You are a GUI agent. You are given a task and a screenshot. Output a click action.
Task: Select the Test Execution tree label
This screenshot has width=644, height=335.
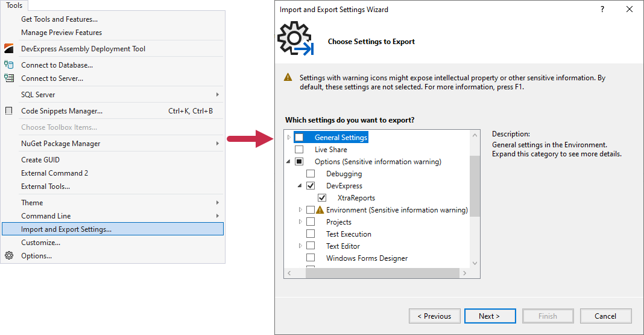tap(349, 234)
